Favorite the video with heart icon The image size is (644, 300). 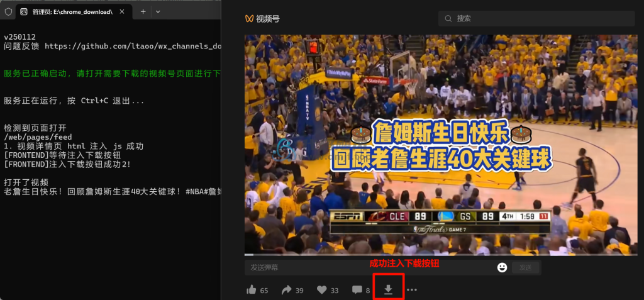pos(322,290)
